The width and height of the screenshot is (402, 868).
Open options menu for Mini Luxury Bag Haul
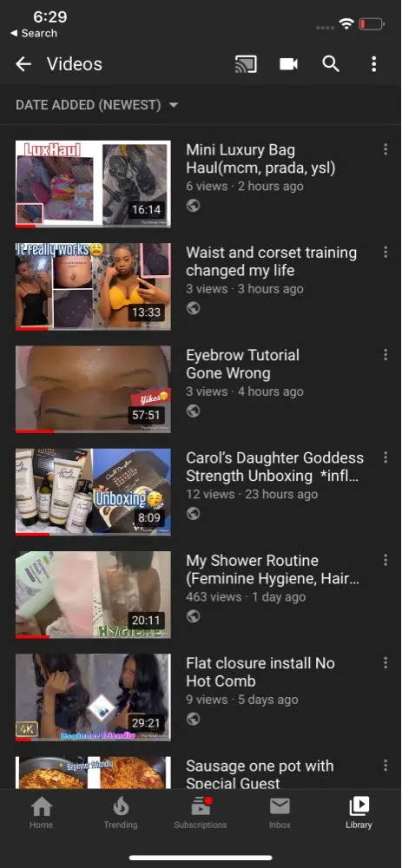click(x=386, y=149)
